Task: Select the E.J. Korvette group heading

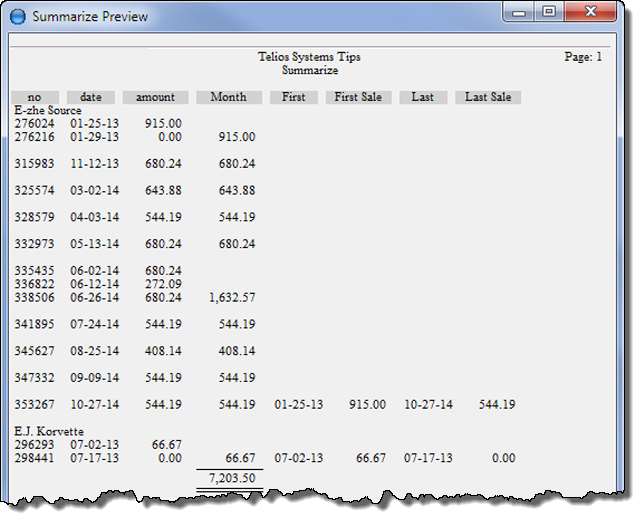Action: pos(49,431)
